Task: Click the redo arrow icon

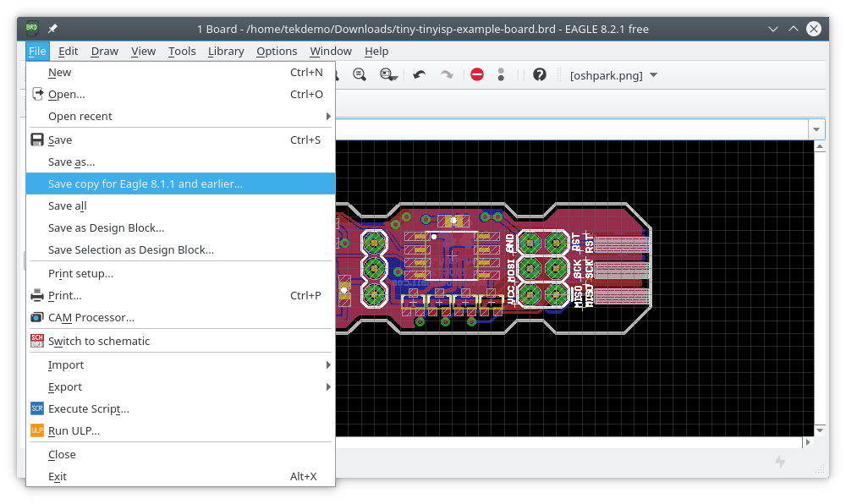Action: (447, 74)
